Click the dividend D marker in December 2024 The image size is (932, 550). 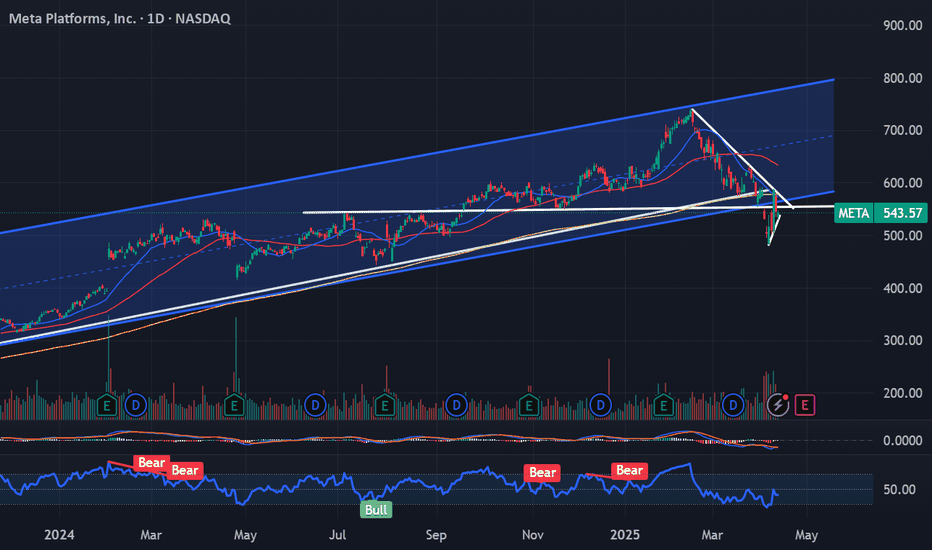click(x=600, y=406)
